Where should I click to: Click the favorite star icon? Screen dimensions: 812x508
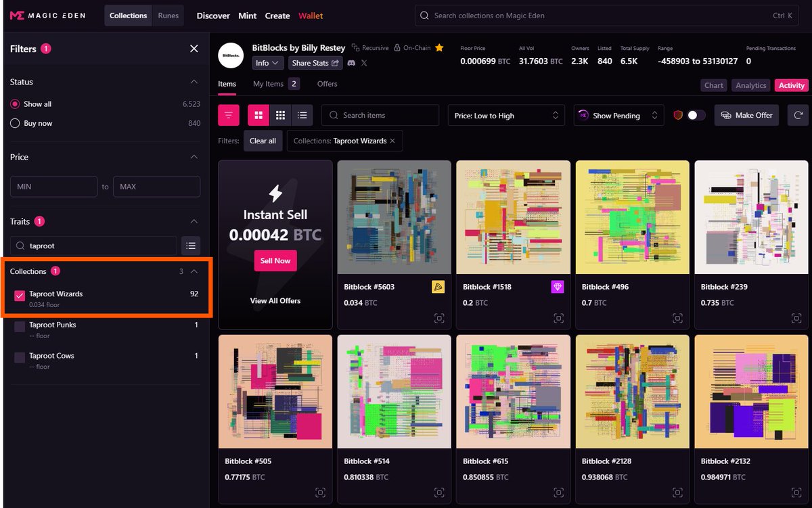[439, 47]
